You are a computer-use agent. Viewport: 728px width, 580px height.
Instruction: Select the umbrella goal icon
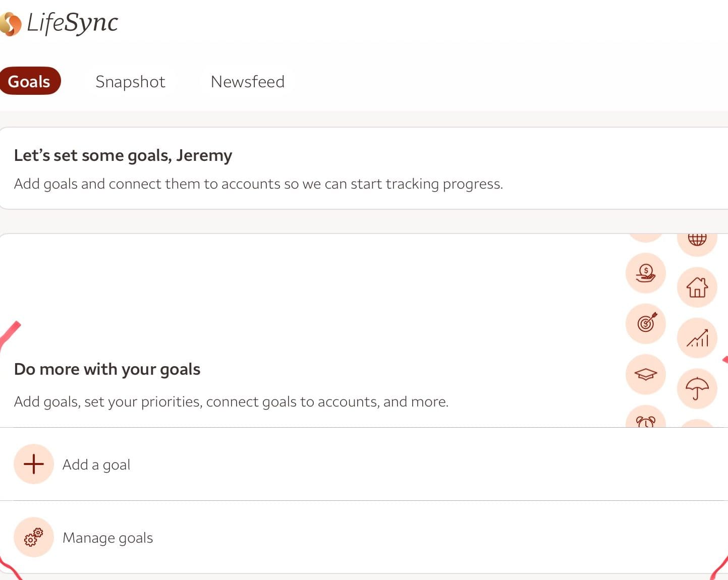point(697,388)
